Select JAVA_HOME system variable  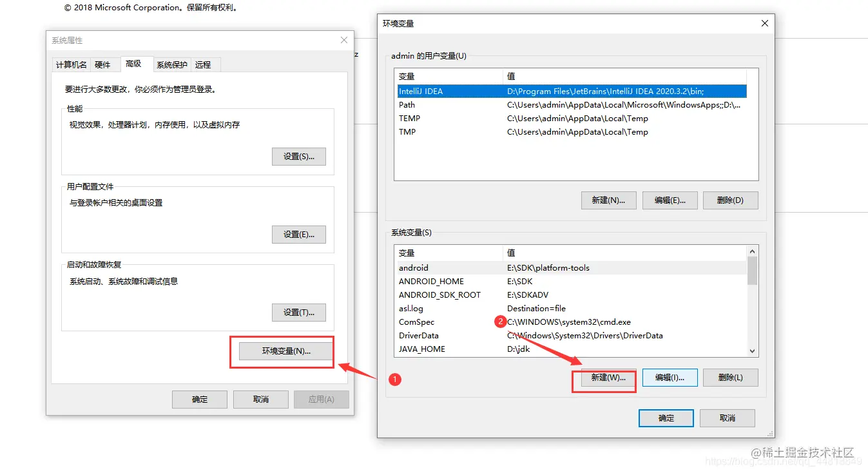pos(572,349)
